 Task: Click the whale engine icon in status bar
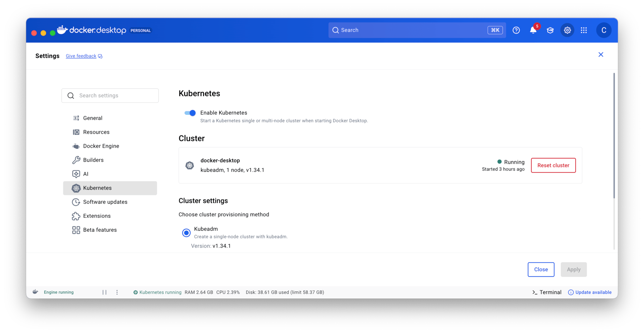35,292
